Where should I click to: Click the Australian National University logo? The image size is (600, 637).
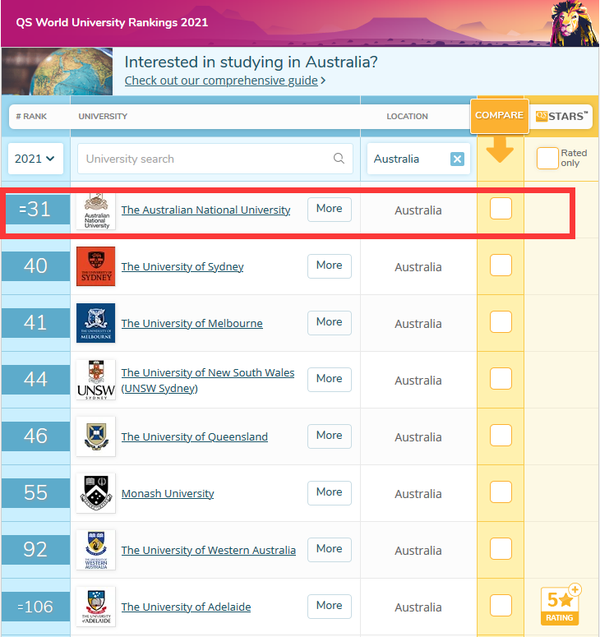[x=96, y=211]
